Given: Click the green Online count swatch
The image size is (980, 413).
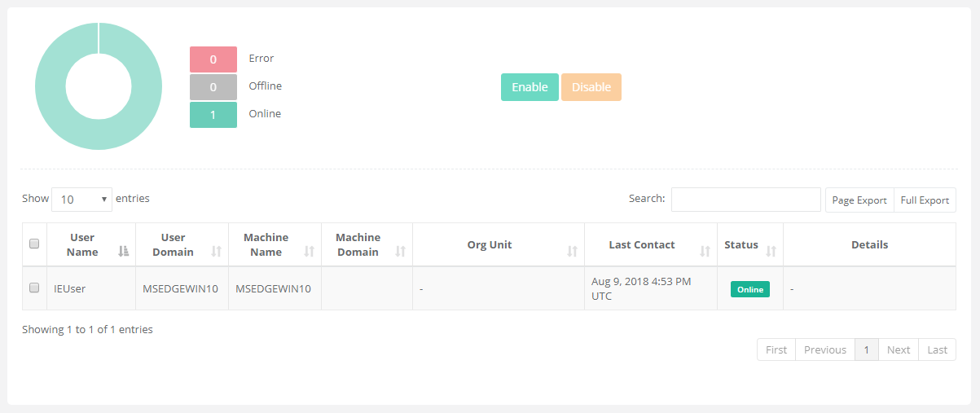Looking at the screenshot, I should [x=213, y=115].
